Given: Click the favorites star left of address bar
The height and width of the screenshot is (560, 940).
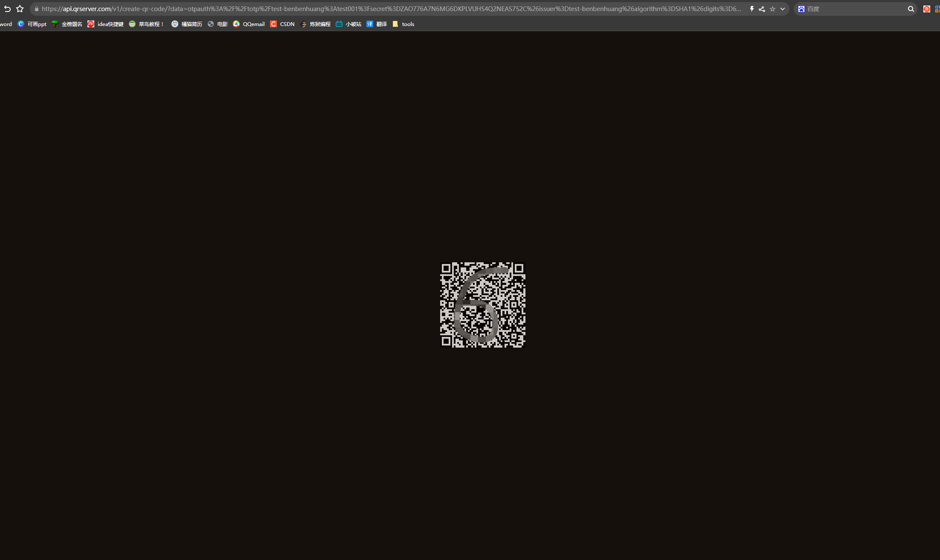Looking at the screenshot, I should click(20, 9).
